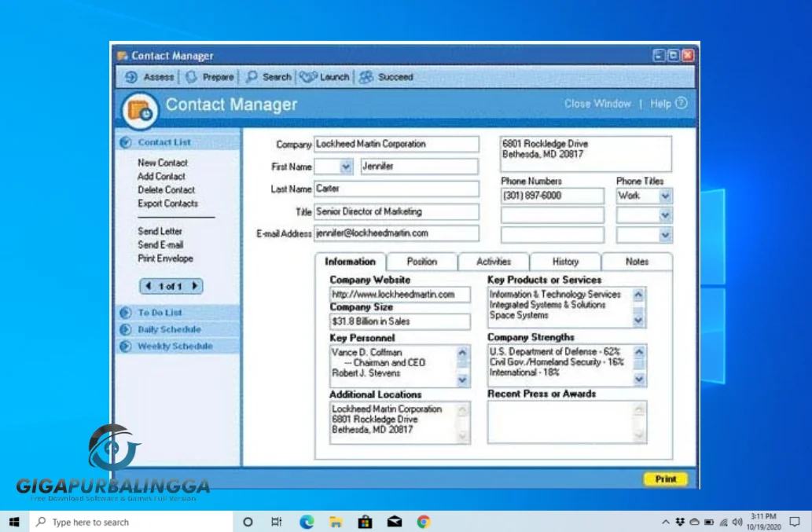Open the Launch toolbar section
This screenshot has width=812, height=532.
[325, 77]
